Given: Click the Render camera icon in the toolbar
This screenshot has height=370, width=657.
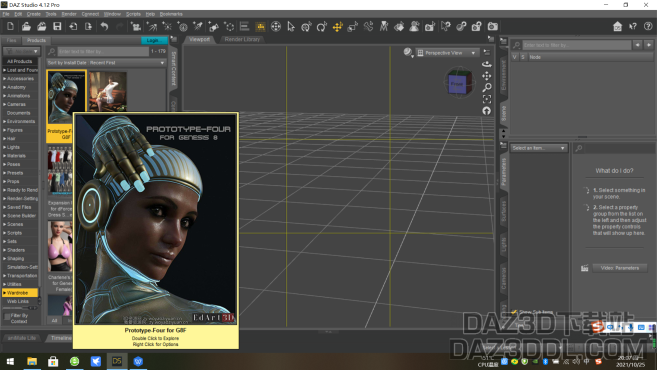Looking at the screenshot, I should [493, 26].
